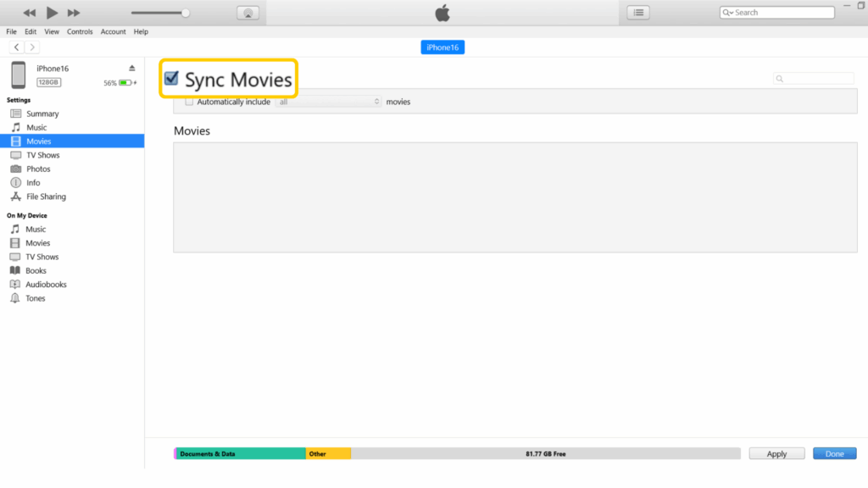The image size is (868, 488).
Task: Finish with the Done button
Action: (x=834, y=453)
